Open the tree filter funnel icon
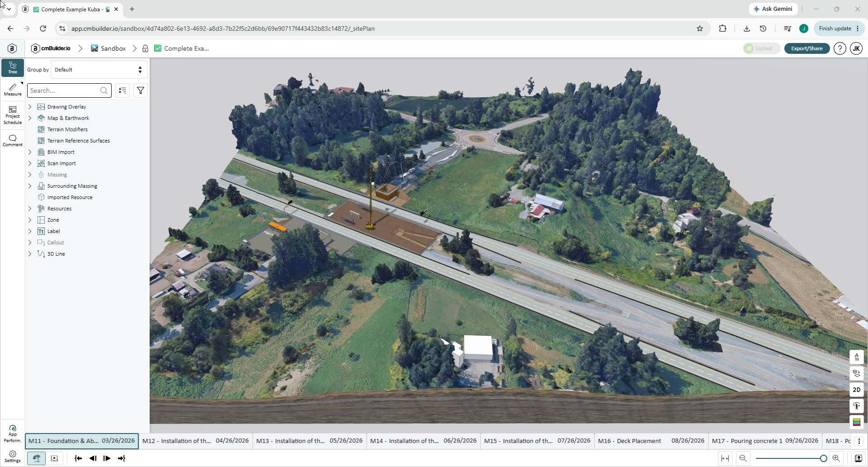 [141, 91]
